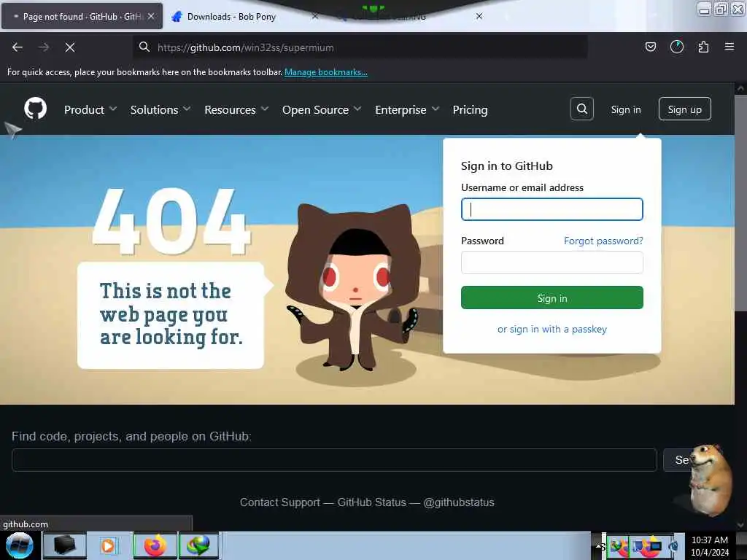Click the taskbar clock showing 10:37 AM
The image size is (747, 560).
[x=710, y=546]
